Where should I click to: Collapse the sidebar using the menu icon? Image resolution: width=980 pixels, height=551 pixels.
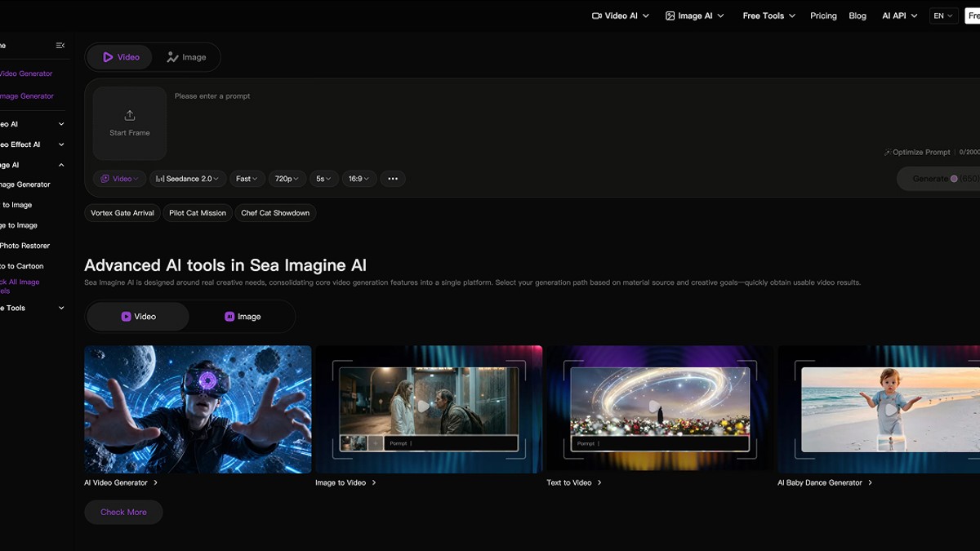tap(60, 46)
